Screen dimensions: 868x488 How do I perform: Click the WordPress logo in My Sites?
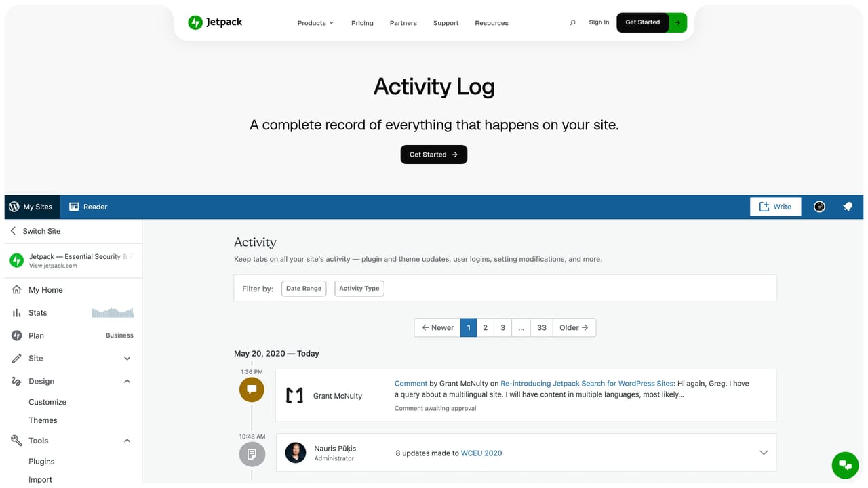pos(14,207)
